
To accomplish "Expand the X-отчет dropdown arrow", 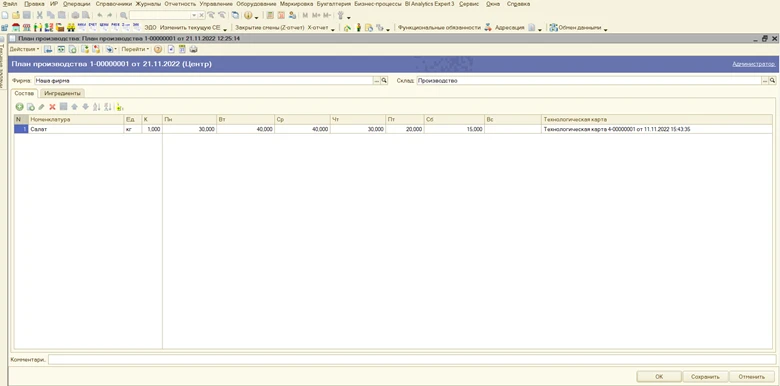I will tap(333, 28).
